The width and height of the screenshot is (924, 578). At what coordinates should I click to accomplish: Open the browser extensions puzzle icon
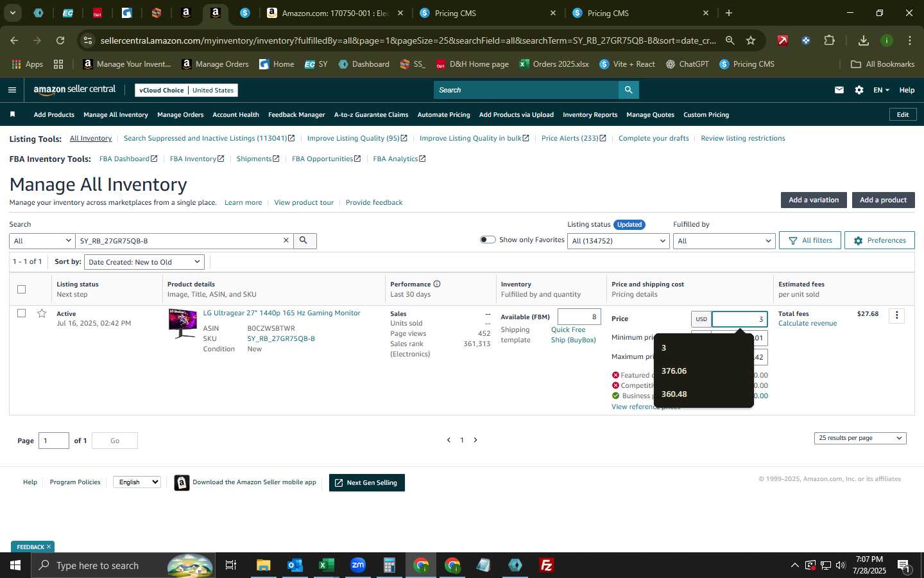[829, 40]
